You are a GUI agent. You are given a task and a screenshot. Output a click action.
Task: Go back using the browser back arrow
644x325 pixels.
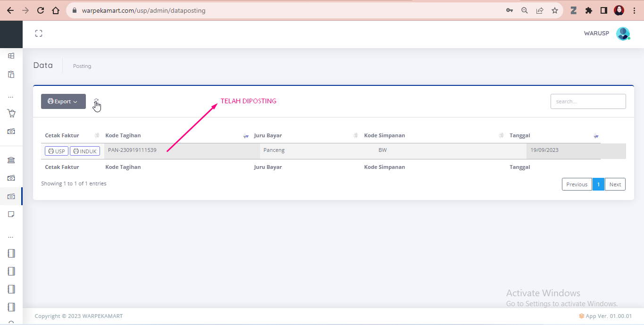click(x=10, y=10)
